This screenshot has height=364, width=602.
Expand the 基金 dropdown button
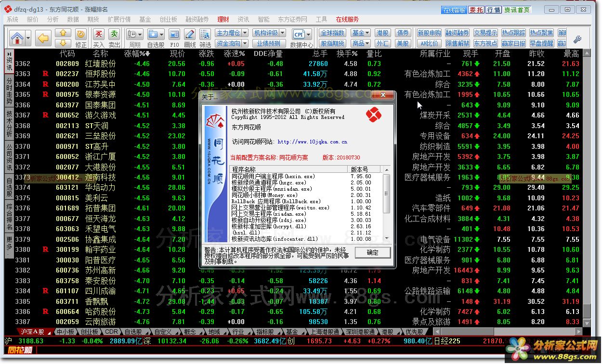point(360,33)
